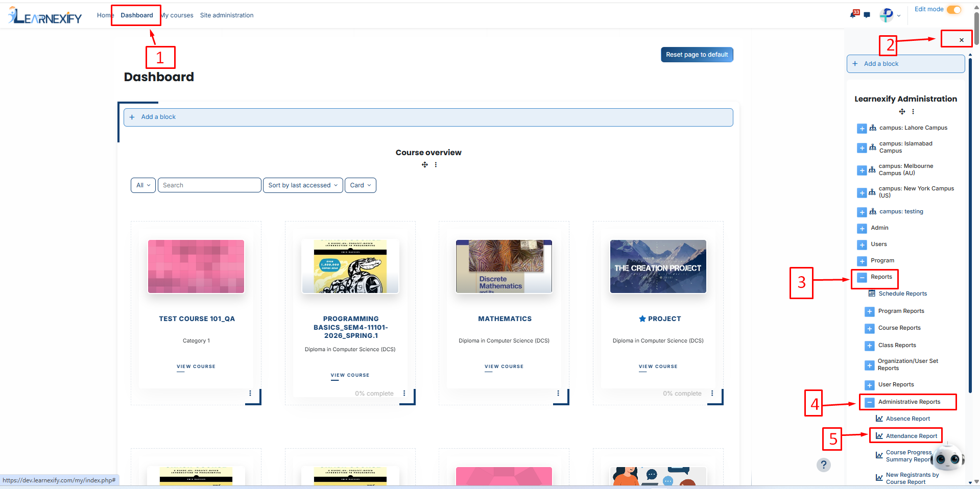The width and height of the screenshot is (980, 489).
Task: Toggle the Edit mode switch
Action: point(954,10)
